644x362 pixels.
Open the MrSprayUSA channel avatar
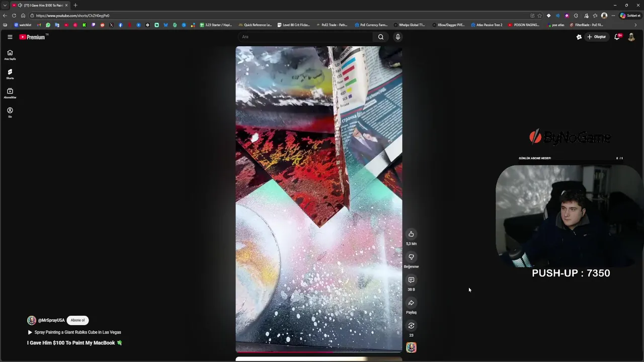(32, 320)
